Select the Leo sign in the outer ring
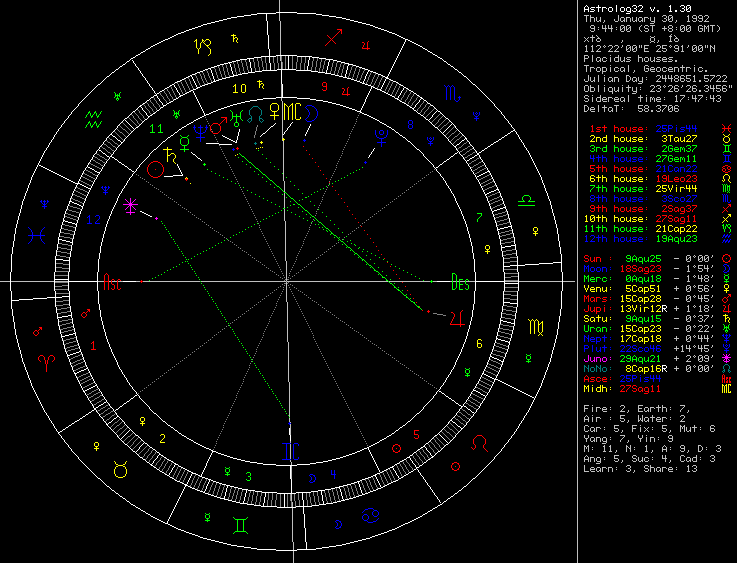 pyautogui.click(x=479, y=443)
